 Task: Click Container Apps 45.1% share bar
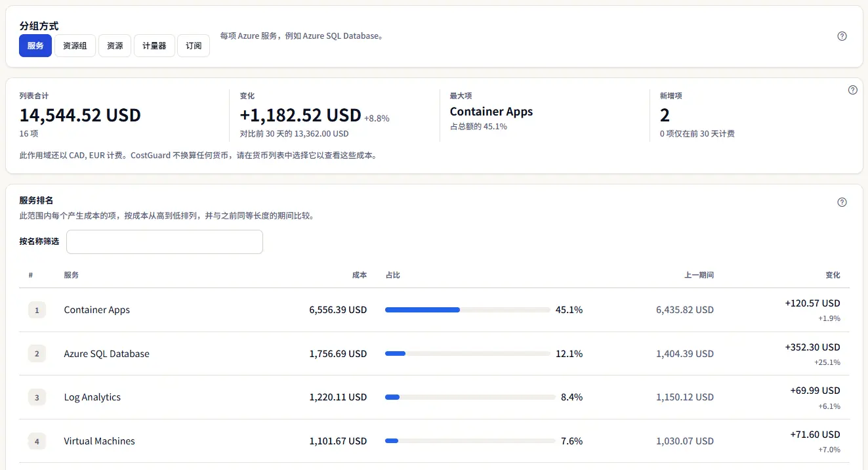(467, 310)
